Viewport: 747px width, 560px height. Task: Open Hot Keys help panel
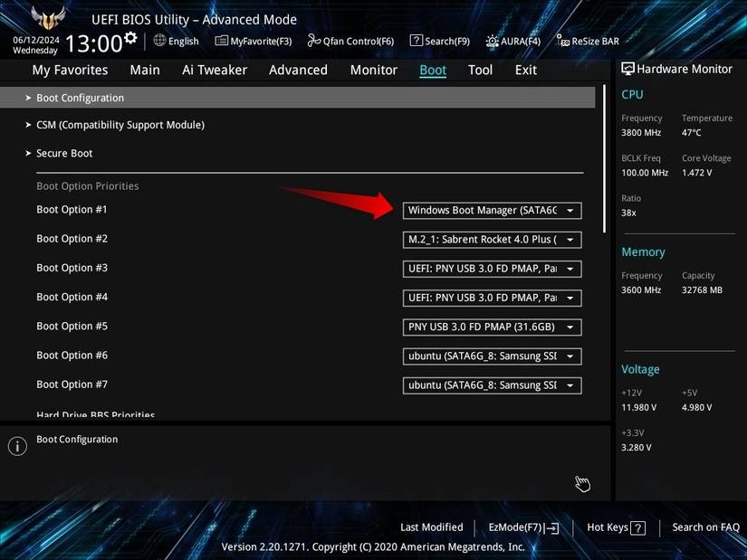pos(616,527)
